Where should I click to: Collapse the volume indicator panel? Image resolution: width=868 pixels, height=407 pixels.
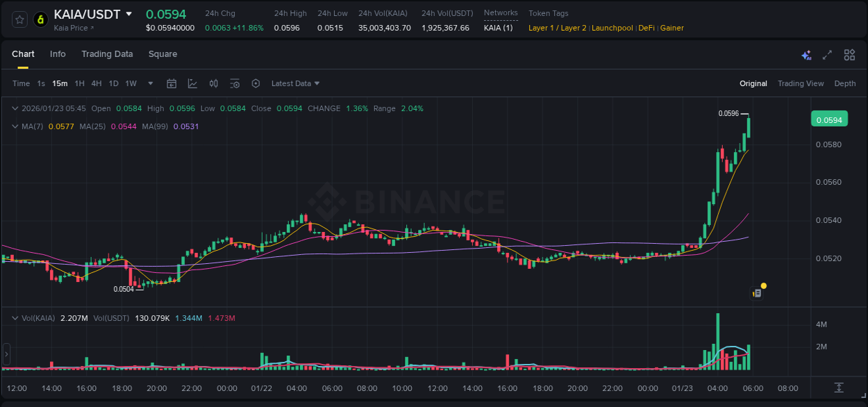15,317
